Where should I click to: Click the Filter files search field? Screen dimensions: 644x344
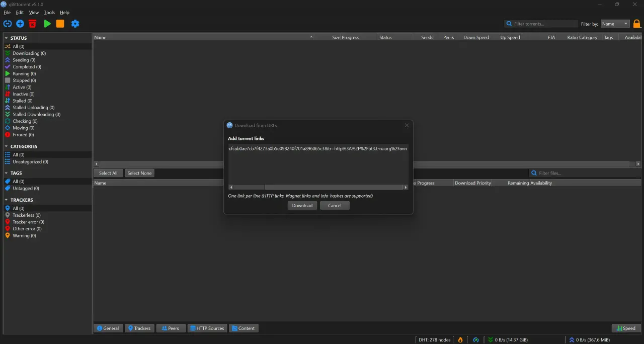(585, 173)
